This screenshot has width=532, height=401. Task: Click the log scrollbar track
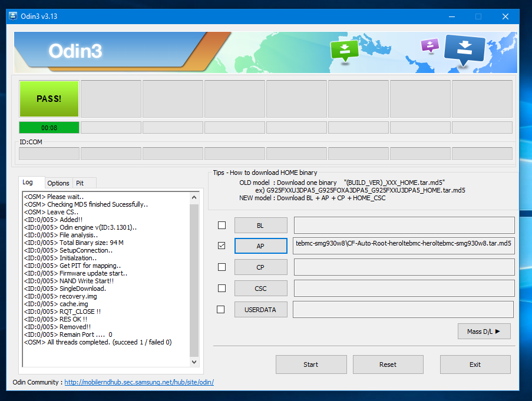tap(194, 280)
